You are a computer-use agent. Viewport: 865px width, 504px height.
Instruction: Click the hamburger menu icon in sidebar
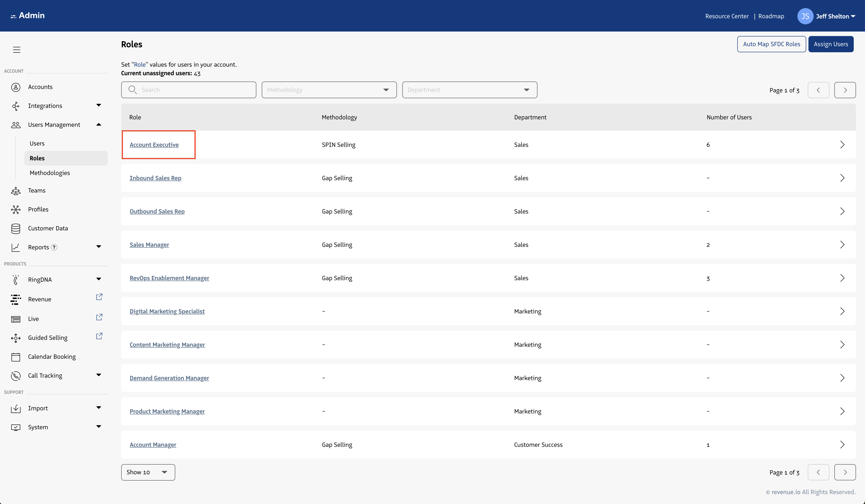16,50
